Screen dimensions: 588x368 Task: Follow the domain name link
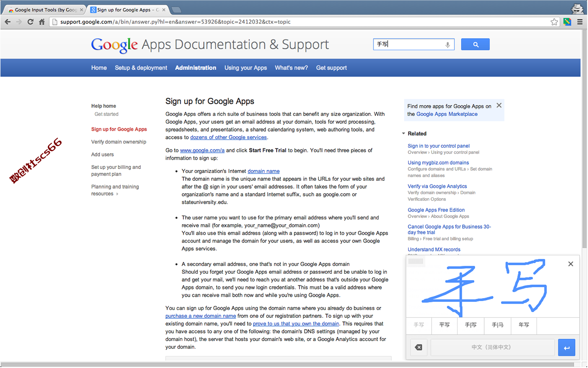click(x=264, y=171)
